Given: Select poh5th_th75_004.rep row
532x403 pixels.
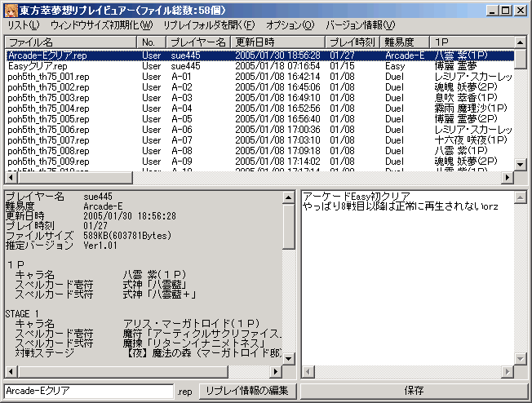Looking at the screenshot, I should (260, 108).
